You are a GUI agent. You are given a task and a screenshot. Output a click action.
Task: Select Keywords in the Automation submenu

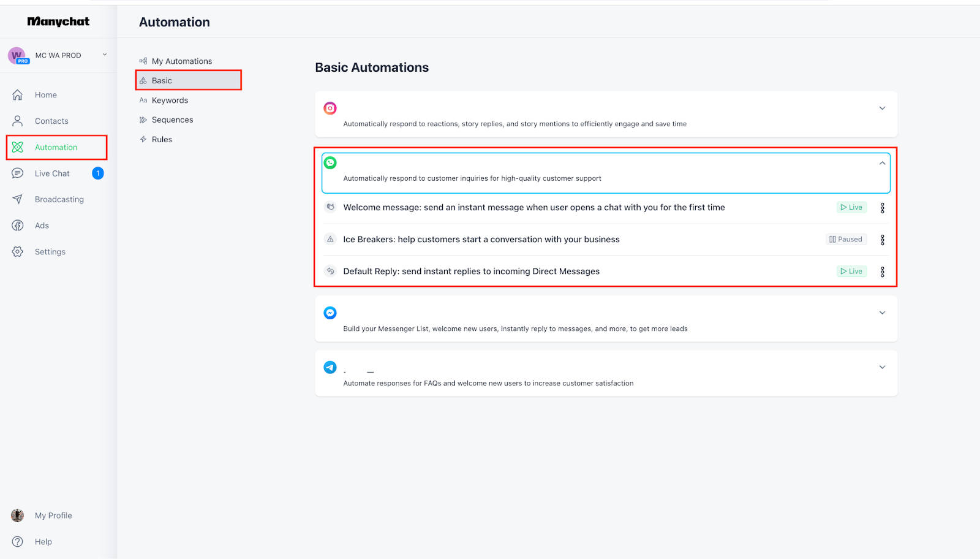170,101
